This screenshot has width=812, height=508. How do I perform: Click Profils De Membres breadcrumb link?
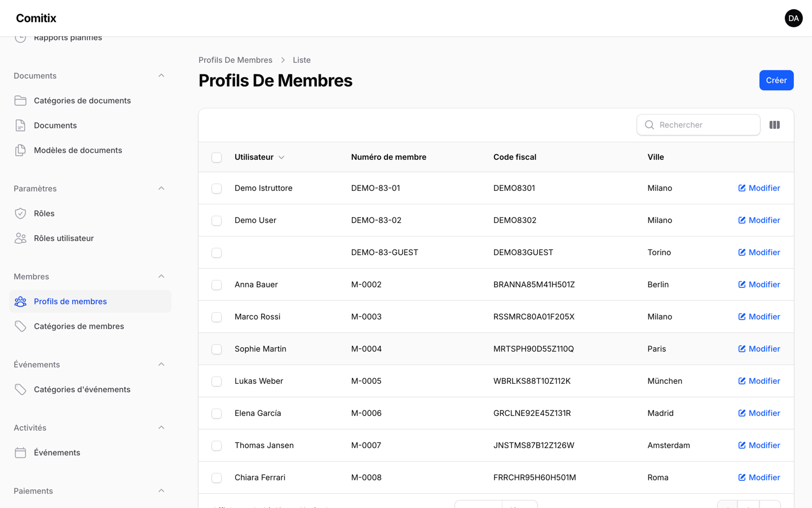pos(235,60)
